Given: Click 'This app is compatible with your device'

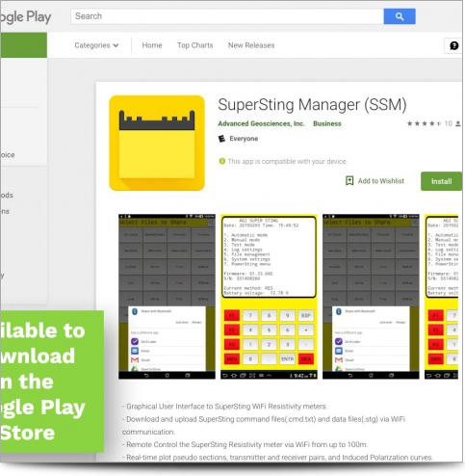Looking at the screenshot, I should [x=287, y=162].
